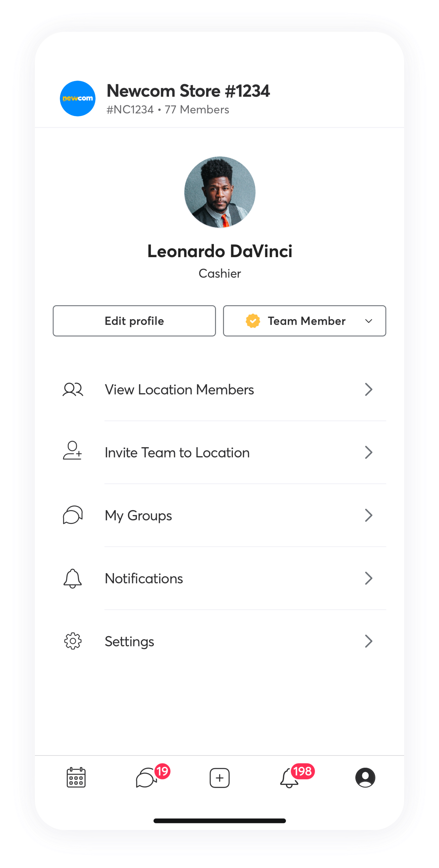Click the Edit profile button
Image resolution: width=439 pixels, height=868 pixels.
tap(134, 321)
